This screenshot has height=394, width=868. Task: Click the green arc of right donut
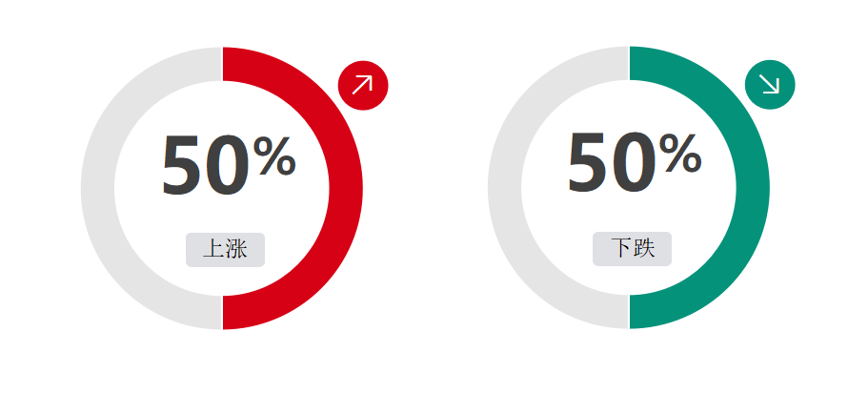753,187
